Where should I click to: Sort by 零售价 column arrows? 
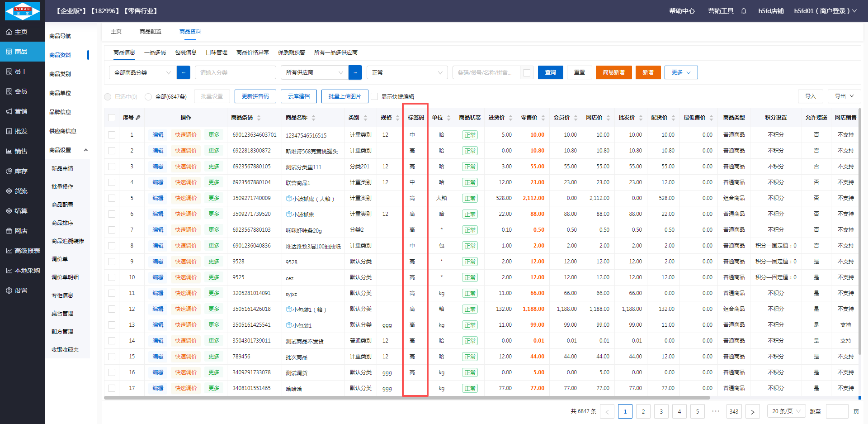(543, 118)
